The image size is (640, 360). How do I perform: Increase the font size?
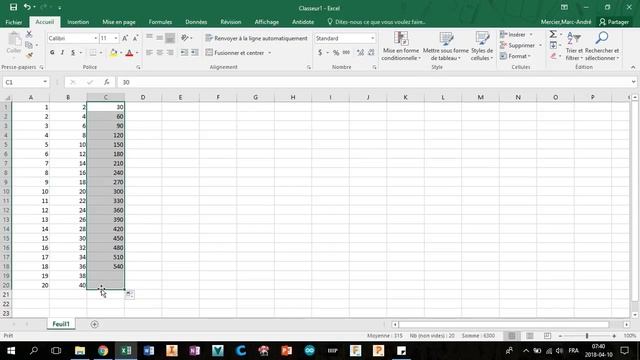coord(125,38)
